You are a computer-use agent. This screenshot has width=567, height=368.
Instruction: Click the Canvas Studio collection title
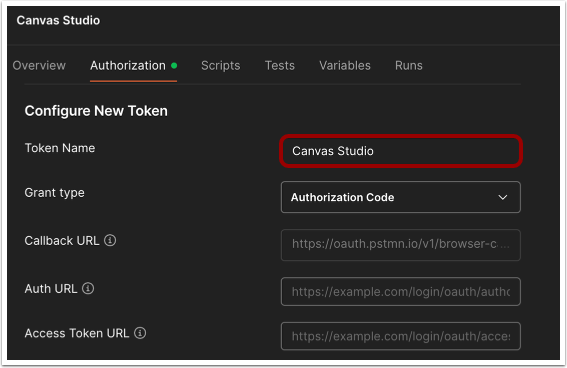click(x=58, y=20)
